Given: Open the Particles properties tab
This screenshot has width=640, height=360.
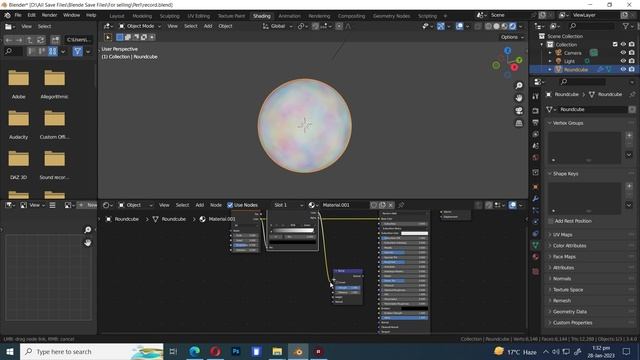Looking at the screenshot, I should point(536,210).
